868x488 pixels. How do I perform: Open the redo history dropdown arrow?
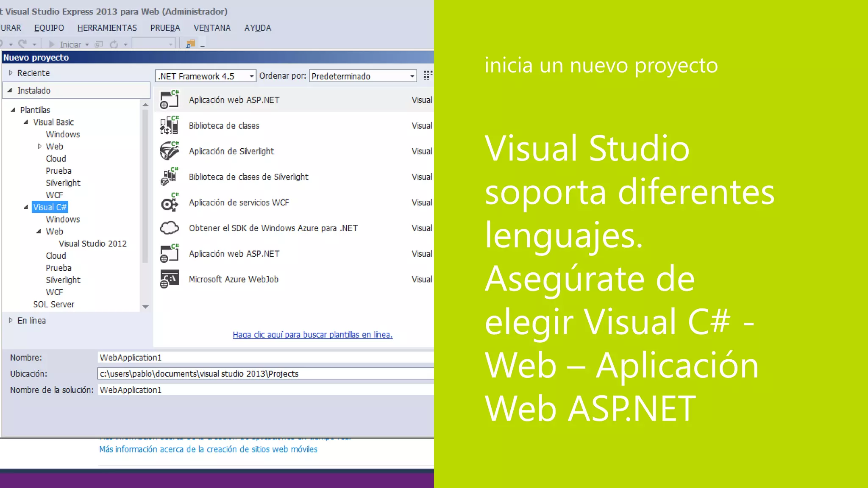(x=34, y=44)
